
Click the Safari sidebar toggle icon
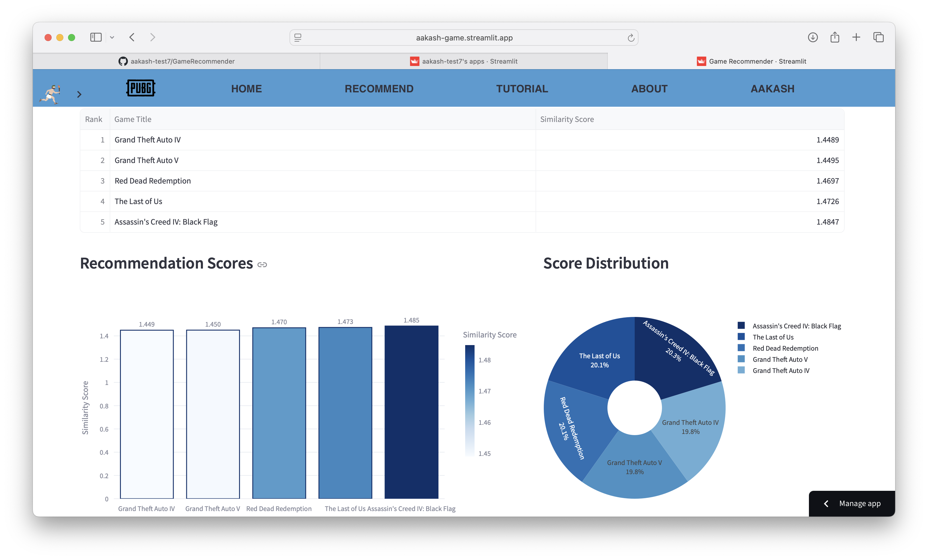(96, 37)
